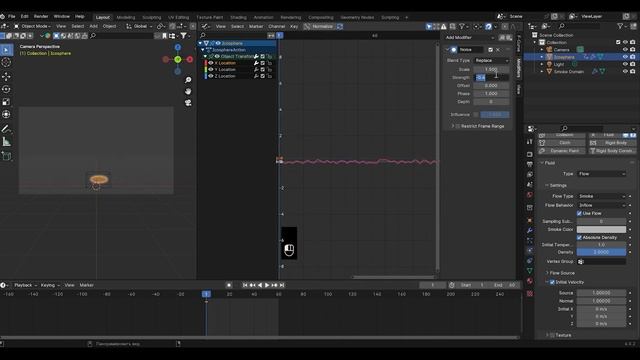Remove the Noise modifier with the X
The width and height of the screenshot is (640, 360).
click(498, 50)
